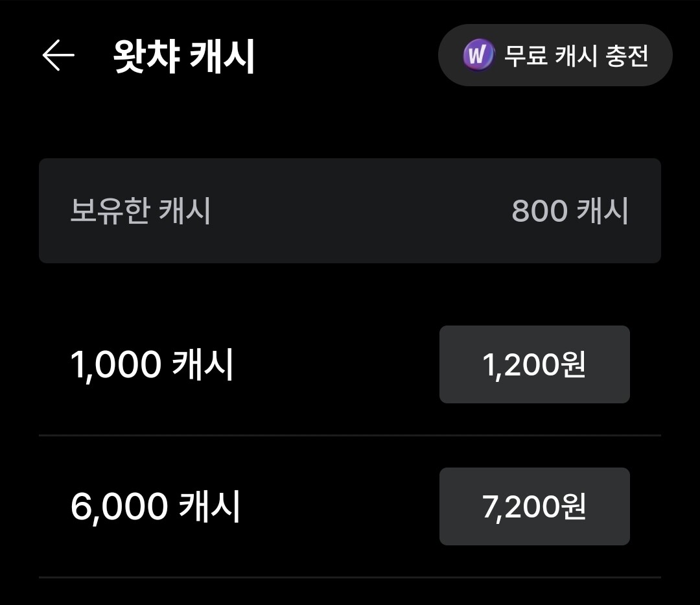Screen dimensions: 700x605
Task: Tap the divider below the 1,000 캐시 row
Action: (350, 435)
